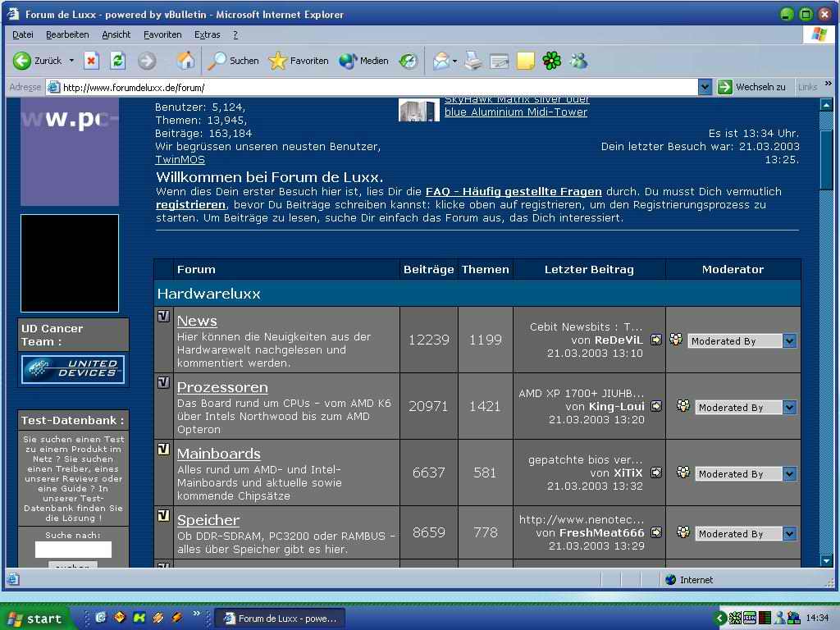Open the Messenger people icon
Screen dimensions: 840x630
pos(578,61)
